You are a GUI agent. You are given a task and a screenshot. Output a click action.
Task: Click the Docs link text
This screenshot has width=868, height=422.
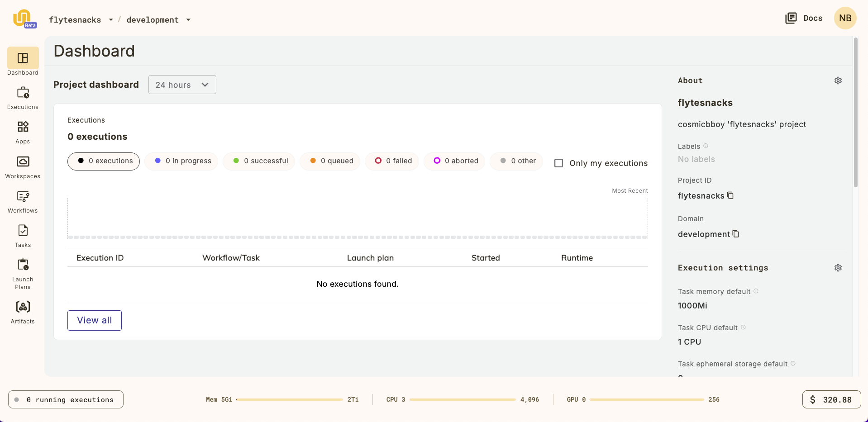pyautogui.click(x=813, y=18)
